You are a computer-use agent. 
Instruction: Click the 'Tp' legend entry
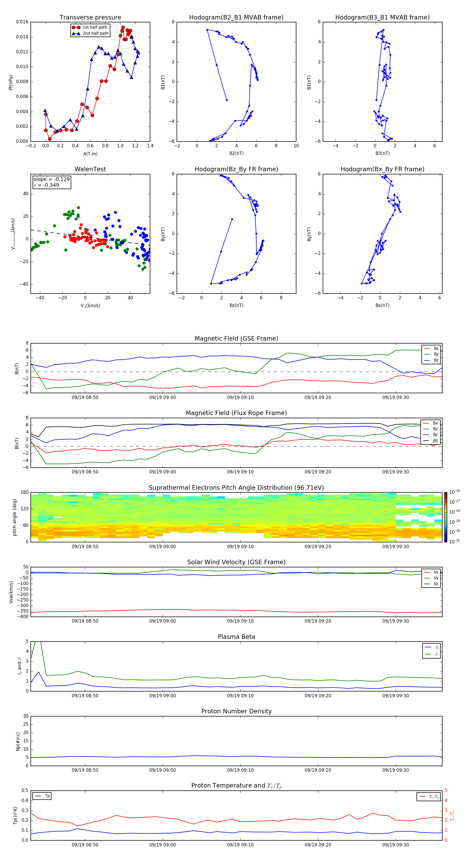pos(42,796)
